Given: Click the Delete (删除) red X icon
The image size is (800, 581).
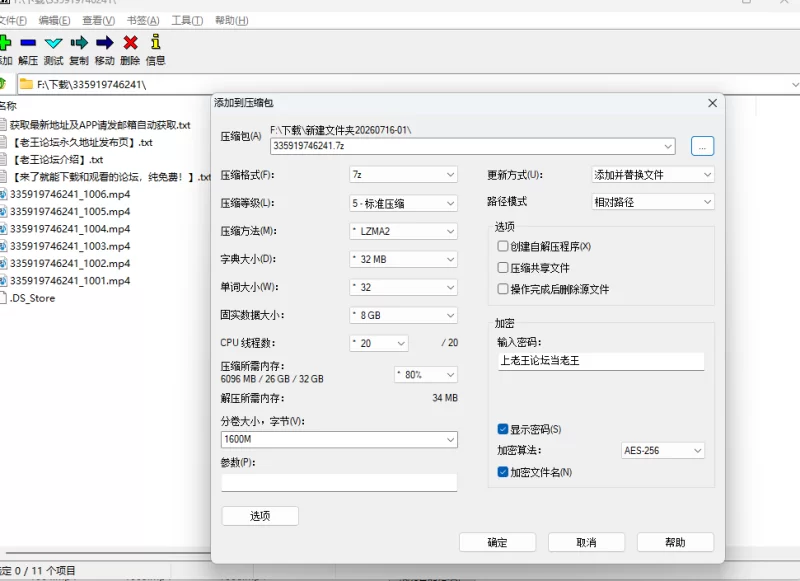Looking at the screenshot, I should point(131,43).
